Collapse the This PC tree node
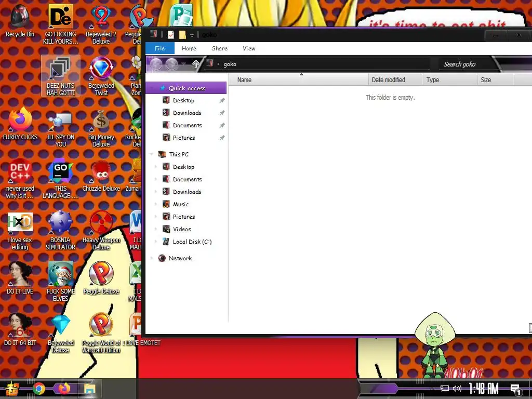532x399 pixels. coord(151,154)
